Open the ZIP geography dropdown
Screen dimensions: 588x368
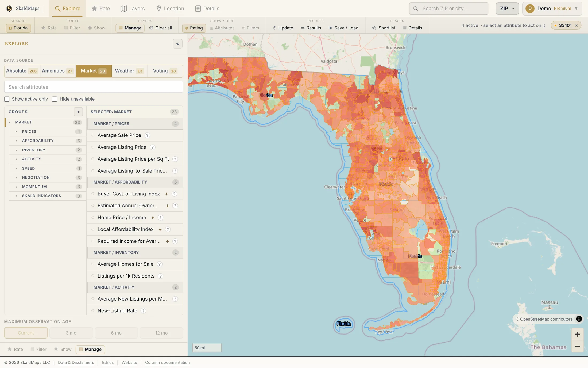pyautogui.click(x=507, y=9)
